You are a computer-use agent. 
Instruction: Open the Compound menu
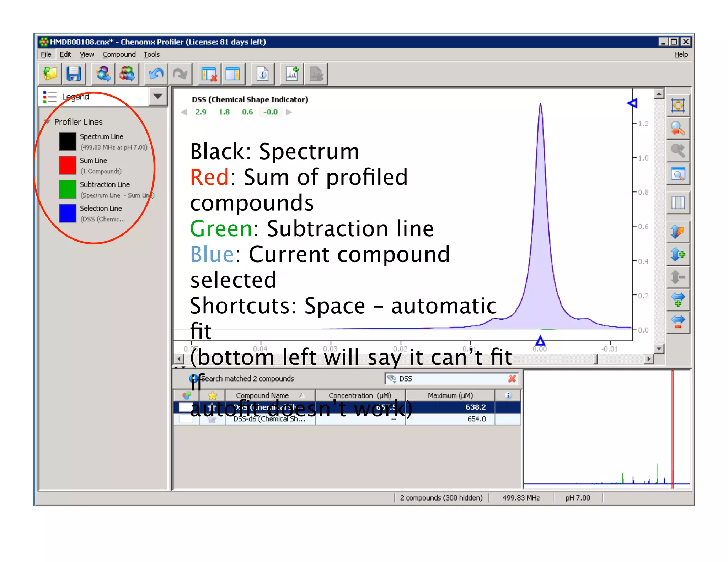119,54
